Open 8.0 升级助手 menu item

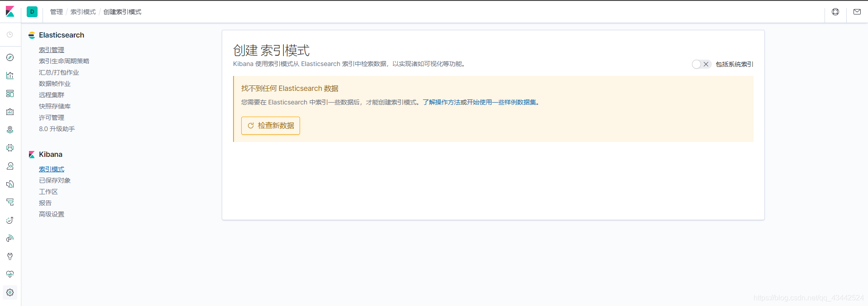(x=57, y=129)
